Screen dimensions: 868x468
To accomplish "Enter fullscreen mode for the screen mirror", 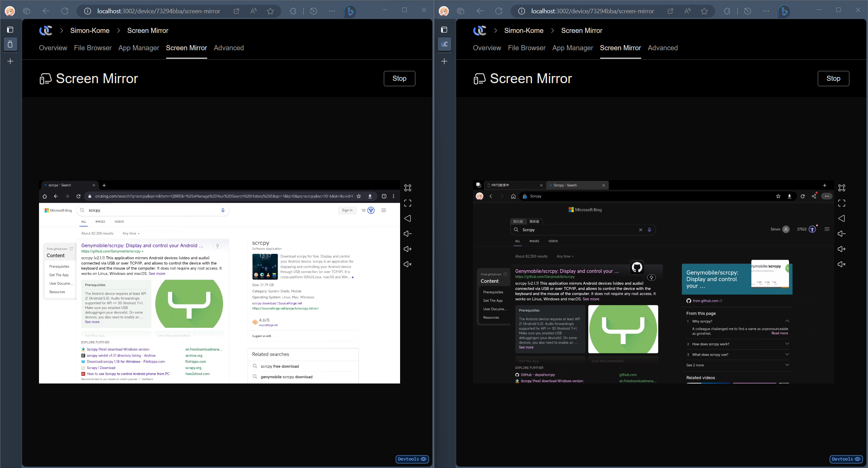I will click(408, 203).
